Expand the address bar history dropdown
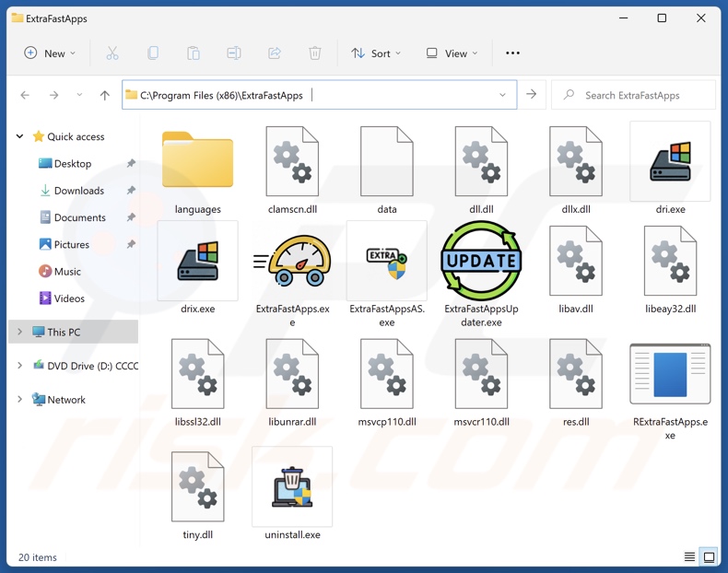 point(502,95)
